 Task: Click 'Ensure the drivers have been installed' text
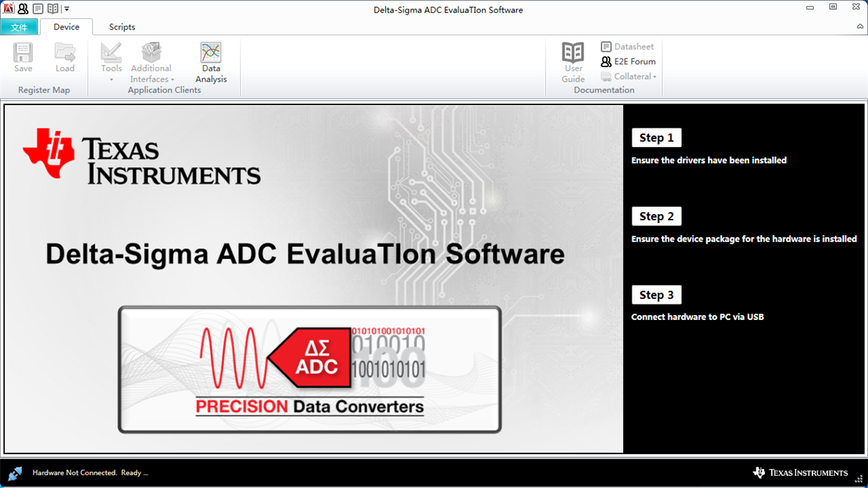point(709,160)
